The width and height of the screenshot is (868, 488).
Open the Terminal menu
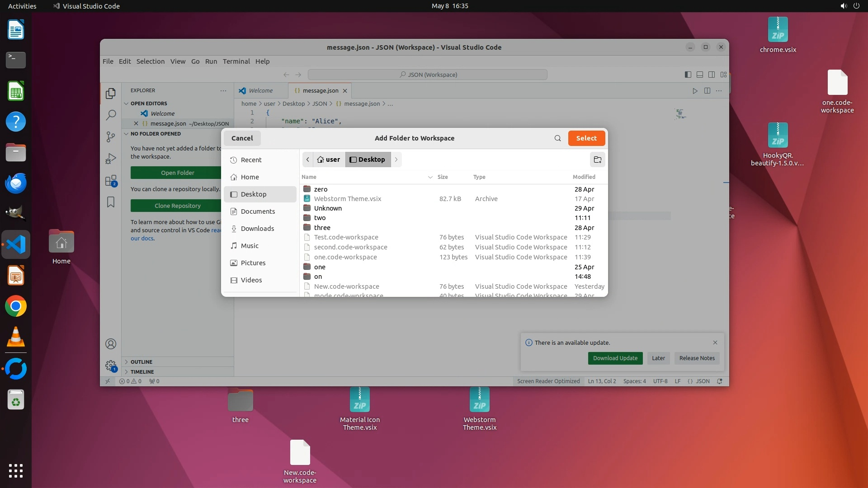(236, 61)
